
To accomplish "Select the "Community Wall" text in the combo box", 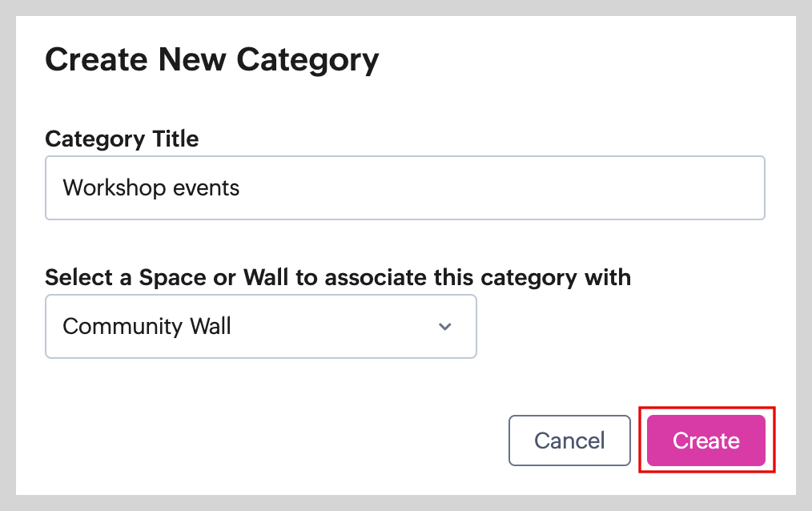I will [x=147, y=327].
